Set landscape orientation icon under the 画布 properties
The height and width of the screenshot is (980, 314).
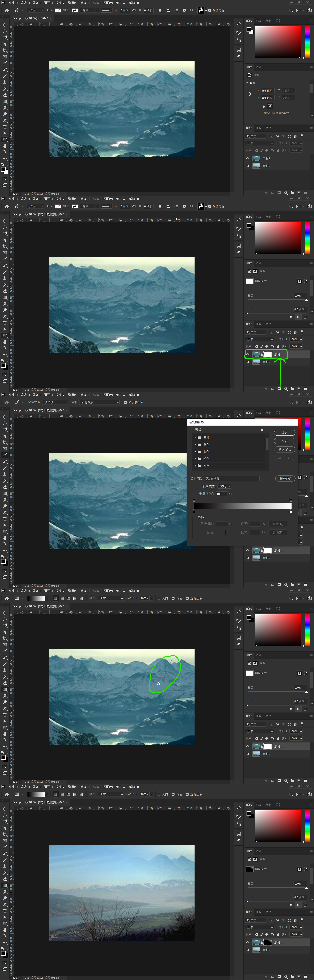(270, 106)
